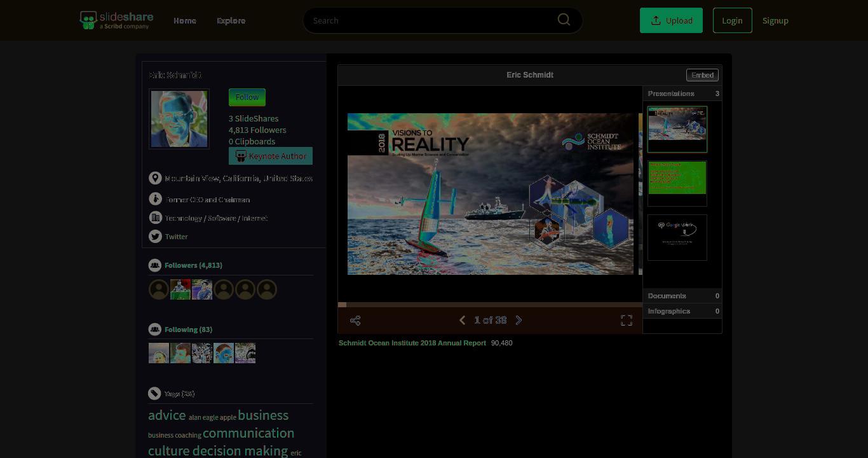Click the 'culture' tag
This screenshot has height=458, width=868.
(169, 451)
